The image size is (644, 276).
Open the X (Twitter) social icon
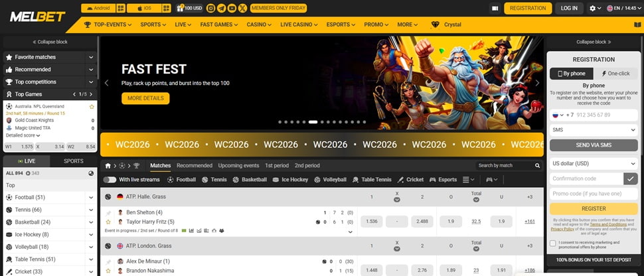[243, 8]
